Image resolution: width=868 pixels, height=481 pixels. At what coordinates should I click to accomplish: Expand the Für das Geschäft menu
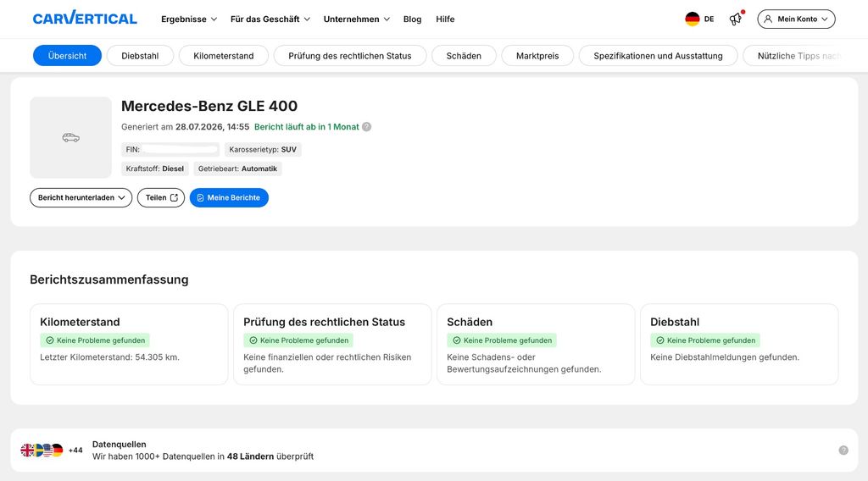[270, 19]
